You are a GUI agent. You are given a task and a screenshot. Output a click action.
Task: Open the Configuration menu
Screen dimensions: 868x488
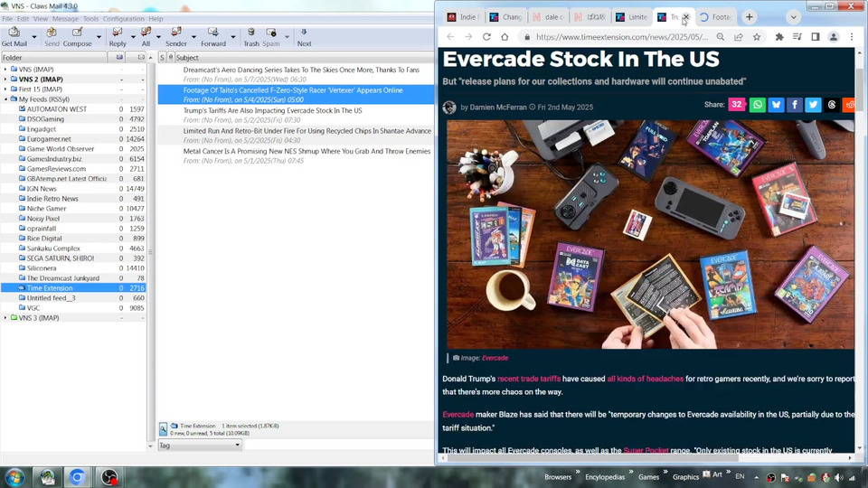(124, 19)
